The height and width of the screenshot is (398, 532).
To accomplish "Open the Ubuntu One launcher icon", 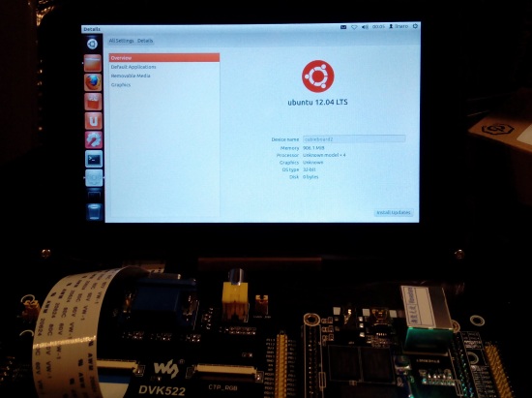I will coord(94,120).
